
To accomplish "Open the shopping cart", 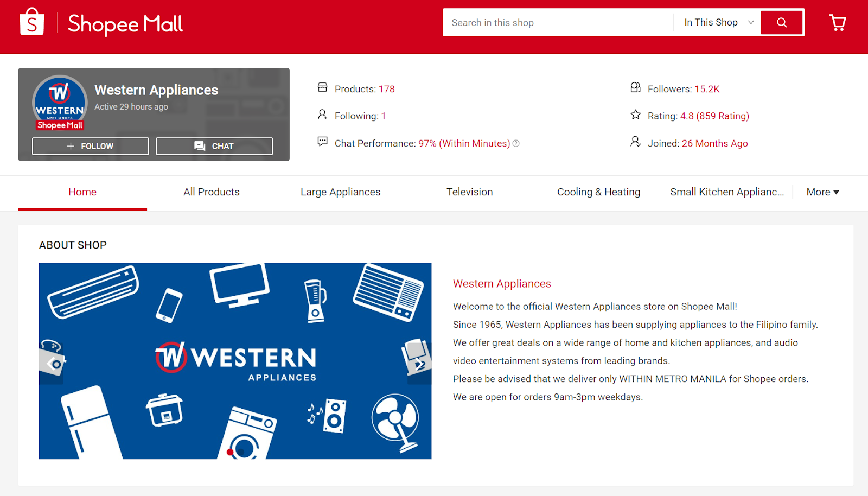I will pos(838,23).
